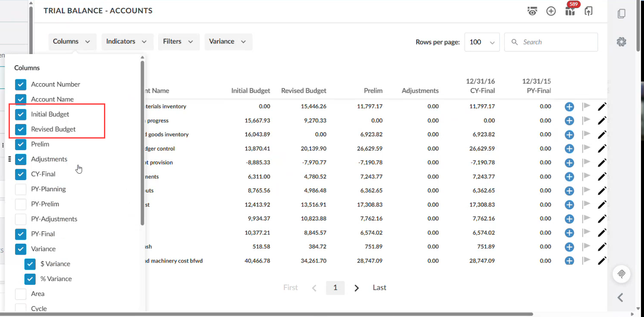Click the 12/31/16 CY-Final column header
Screen dimensions: 644x317
pos(481,86)
